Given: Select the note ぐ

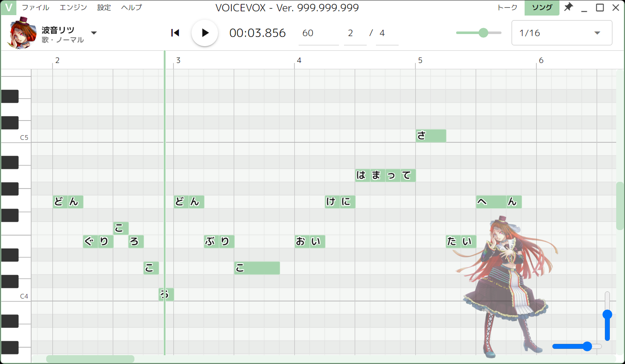Looking at the screenshot, I should (x=91, y=241).
